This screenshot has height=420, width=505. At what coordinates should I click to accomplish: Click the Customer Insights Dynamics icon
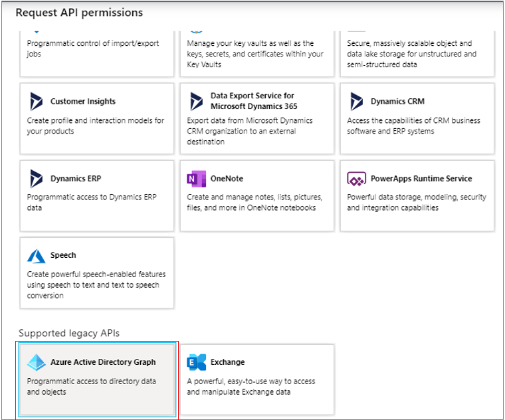[36, 101]
